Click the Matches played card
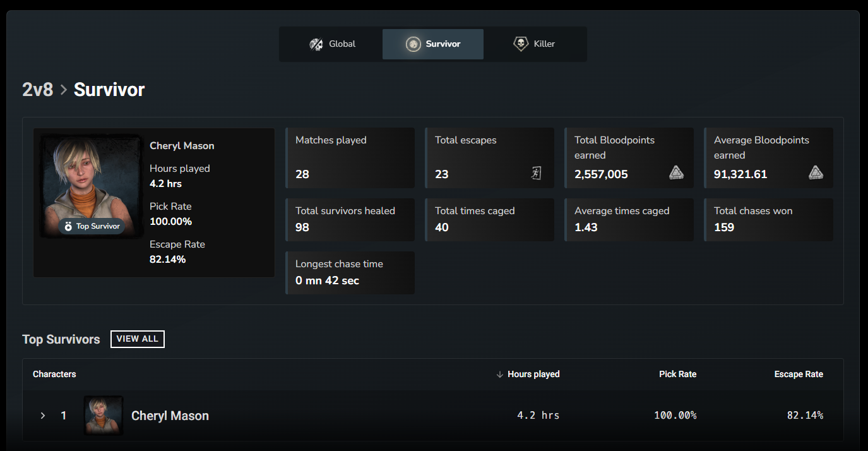 pyautogui.click(x=350, y=158)
